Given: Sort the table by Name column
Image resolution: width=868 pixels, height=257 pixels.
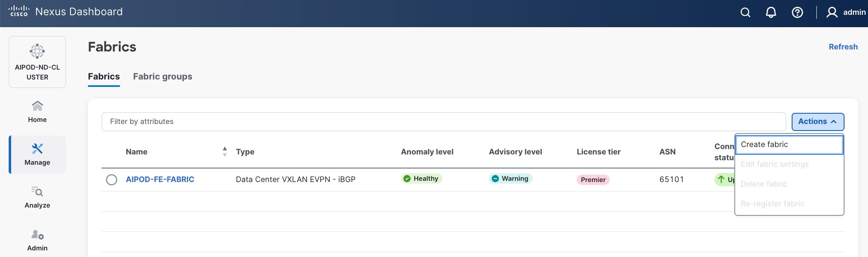Looking at the screenshot, I should tap(224, 152).
